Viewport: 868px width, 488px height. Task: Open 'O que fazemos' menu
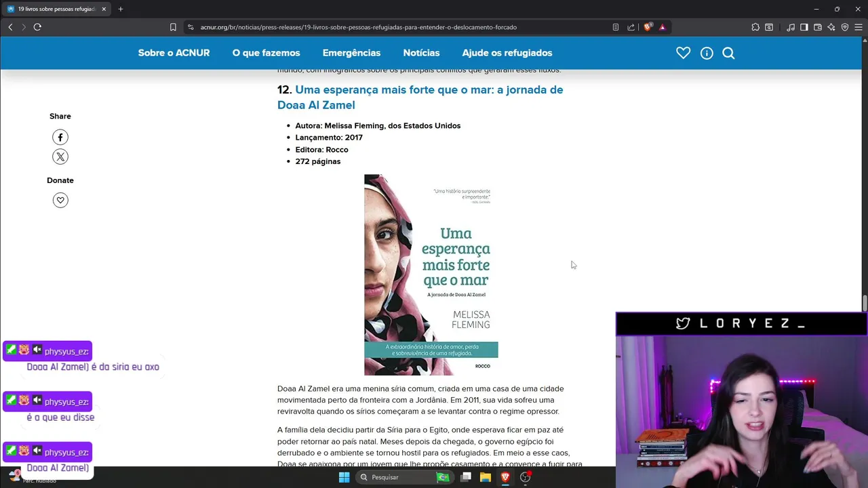pyautogui.click(x=266, y=53)
